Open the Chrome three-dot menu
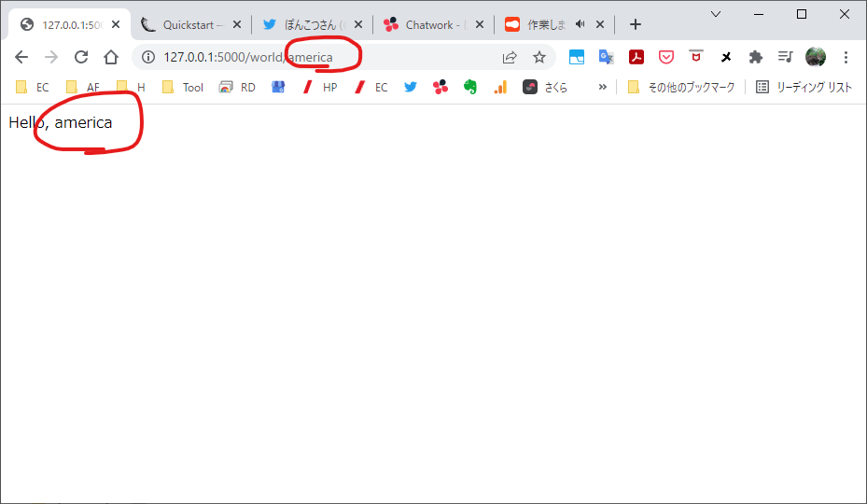Viewport: 867px width, 504px height. pyautogui.click(x=846, y=57)
